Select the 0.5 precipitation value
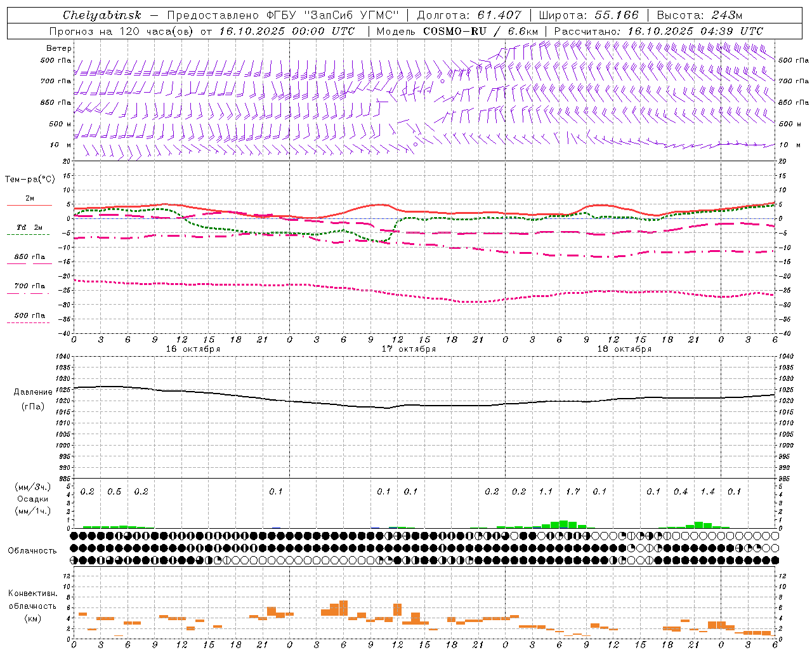 (114, 492)
